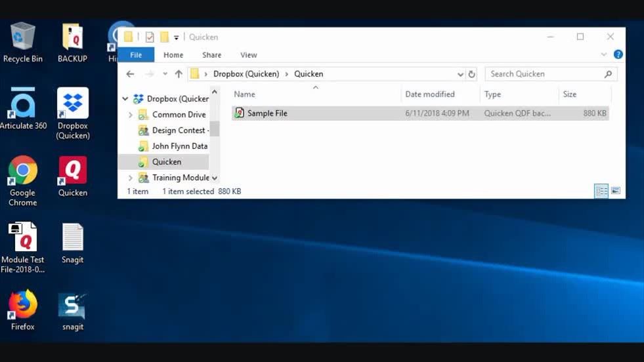
Task: Click the Explorer help question mark icon
Action: point(618,55)
